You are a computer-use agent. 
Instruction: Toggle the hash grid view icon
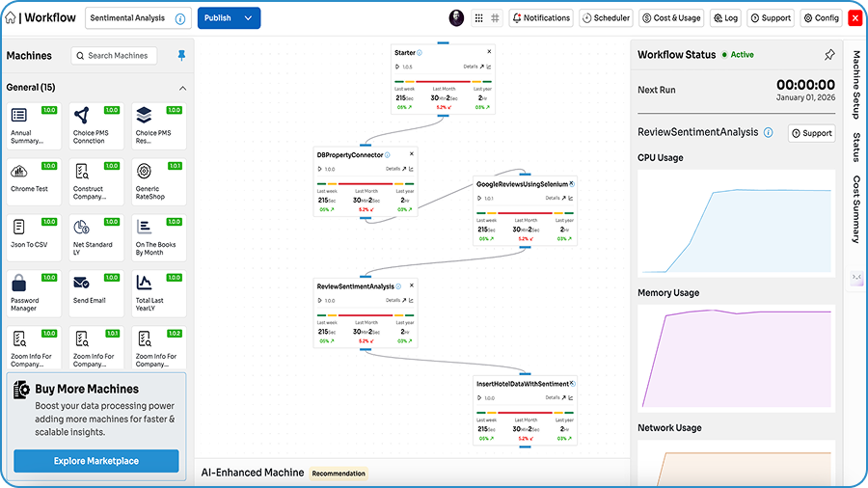[x=496, y=18]
